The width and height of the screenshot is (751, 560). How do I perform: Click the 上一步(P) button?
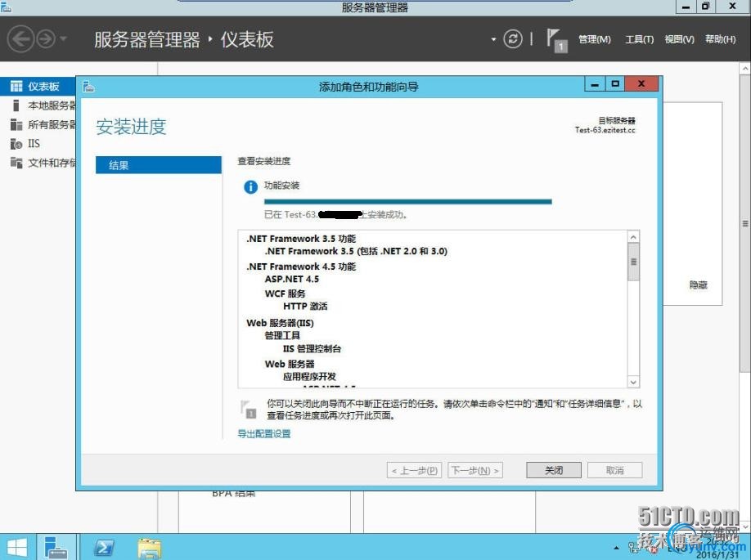pos(414,470)
